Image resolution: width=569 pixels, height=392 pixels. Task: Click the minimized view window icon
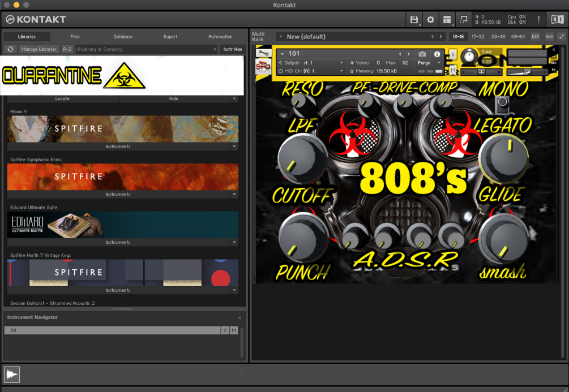463,20
